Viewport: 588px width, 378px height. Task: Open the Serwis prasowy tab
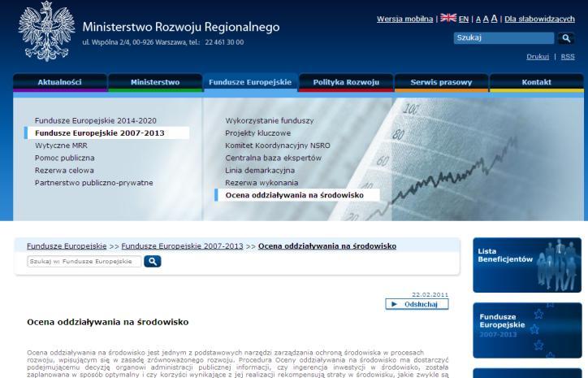(x=441, y=82)
